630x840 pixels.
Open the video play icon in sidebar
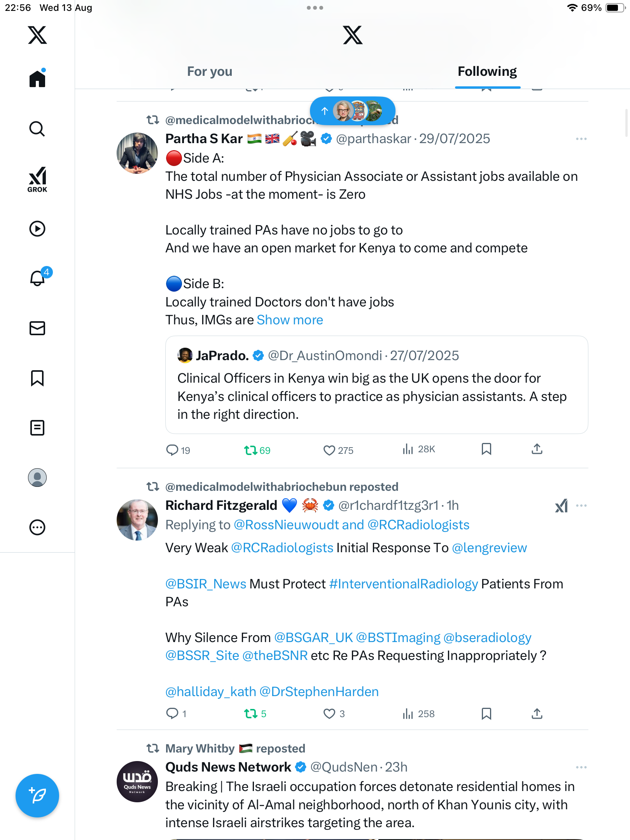[37, 229]
